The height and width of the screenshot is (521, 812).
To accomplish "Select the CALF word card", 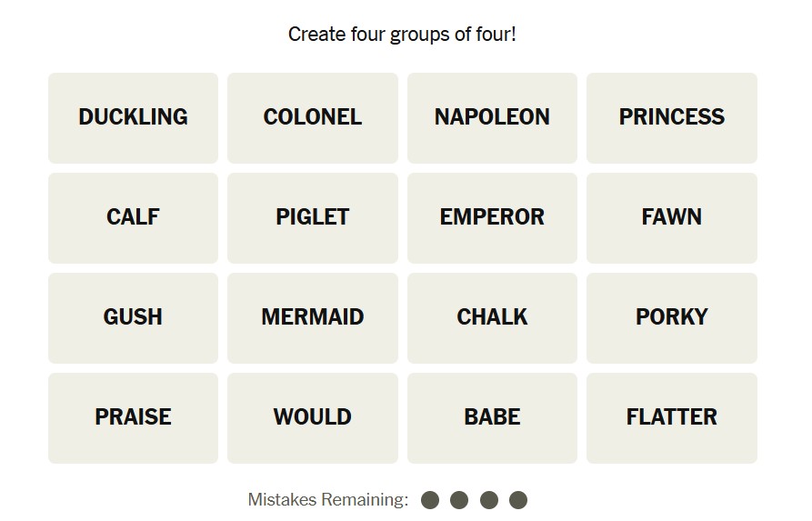I will pos(133,217).
